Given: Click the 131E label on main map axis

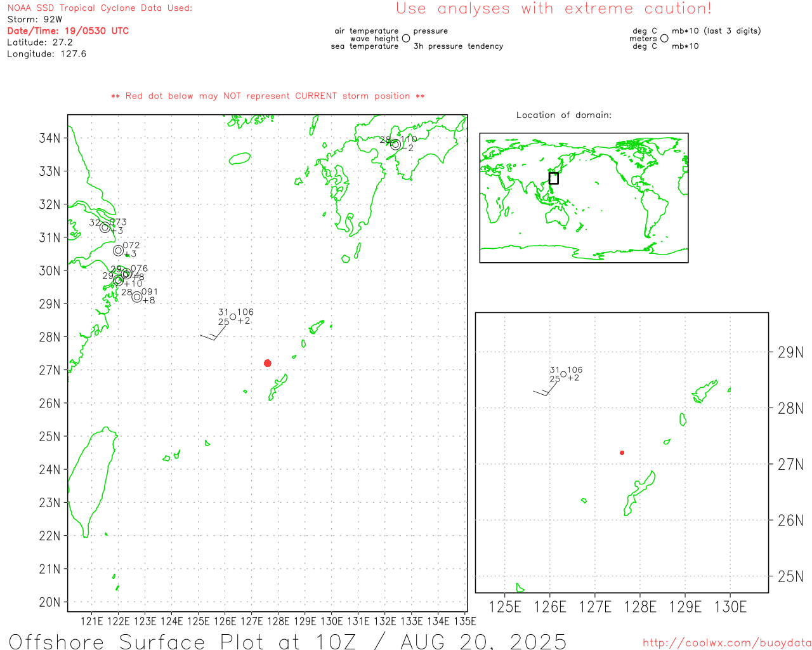Looking at the screenshot, I should pyautogui.click(x=358, y=621).
